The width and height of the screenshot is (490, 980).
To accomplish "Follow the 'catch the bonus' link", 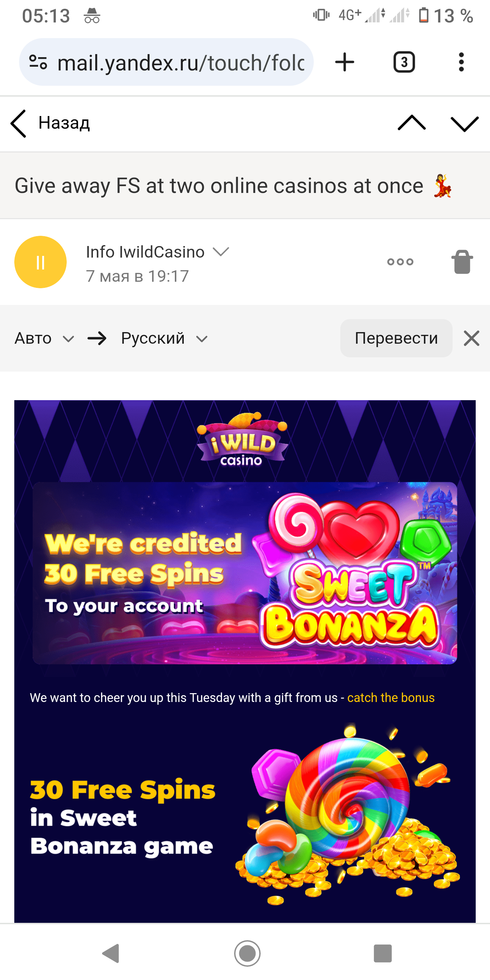I will [x=391, y=698].
